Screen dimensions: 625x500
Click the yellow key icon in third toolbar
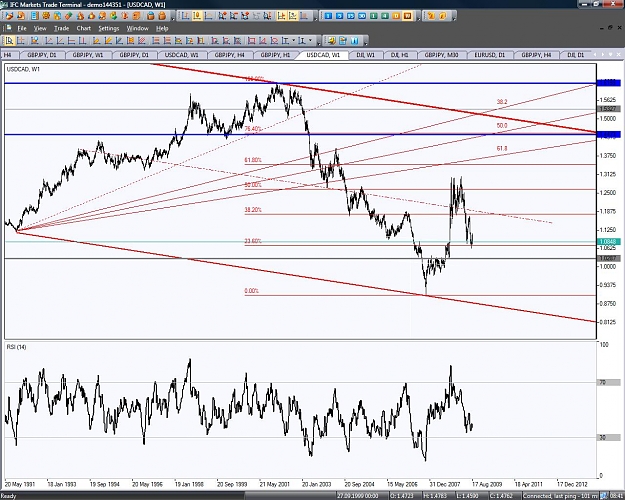coord(332,41)
